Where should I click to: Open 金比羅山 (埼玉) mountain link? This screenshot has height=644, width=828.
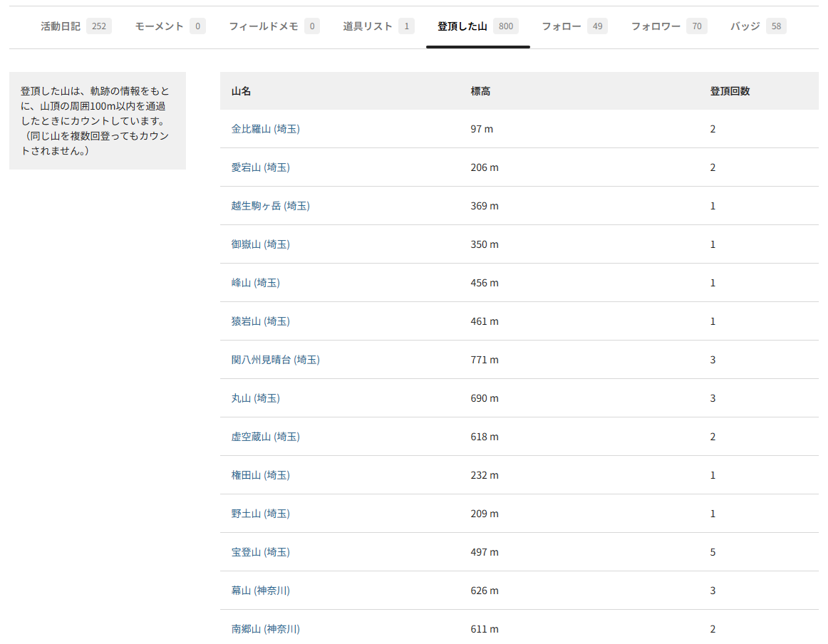265,129
